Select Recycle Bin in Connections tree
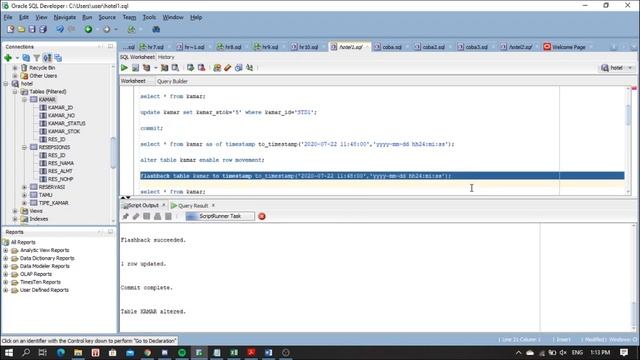This screenshot has height=360, width=640. point(42,68)
